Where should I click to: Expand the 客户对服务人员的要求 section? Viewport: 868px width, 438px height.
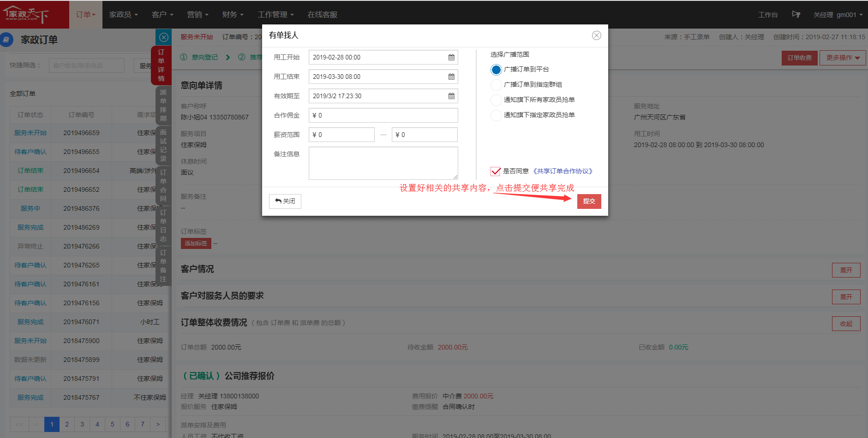(846, 297)
